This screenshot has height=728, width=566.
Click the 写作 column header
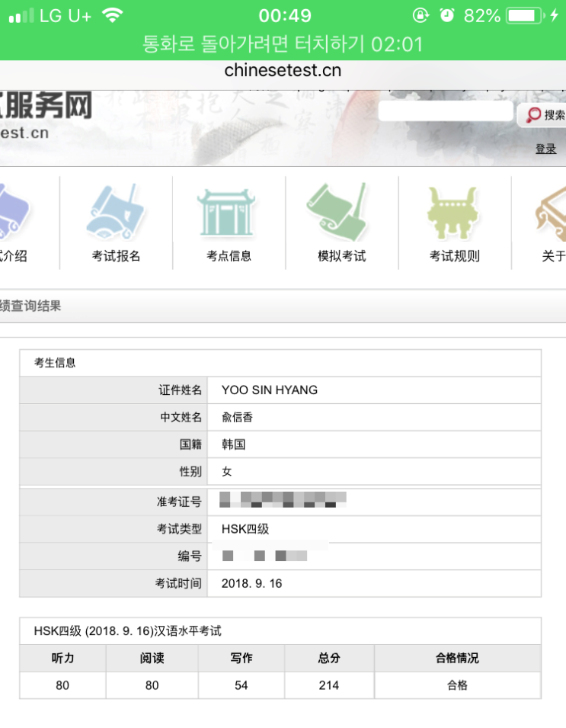[241, 658]
